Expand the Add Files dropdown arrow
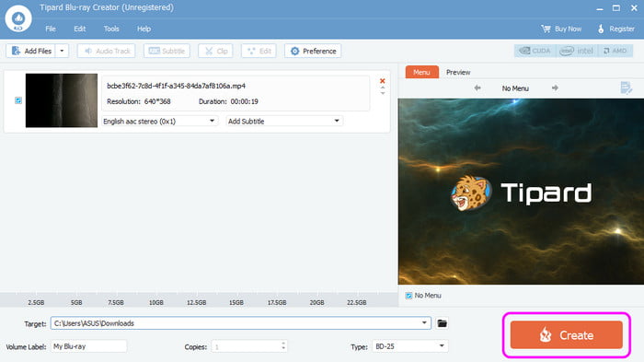The image size is (644, 362). pos(62,51)
